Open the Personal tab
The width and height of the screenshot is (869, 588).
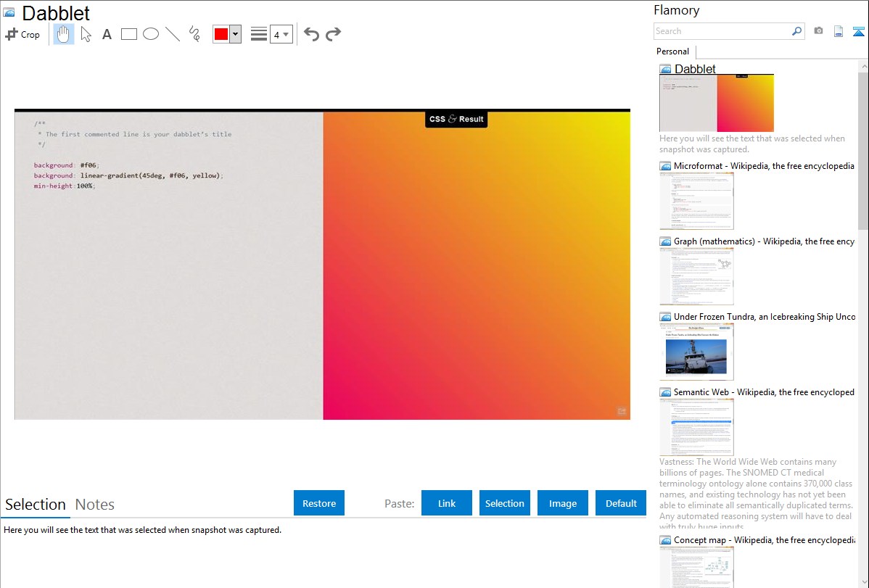tap(673, 51)
